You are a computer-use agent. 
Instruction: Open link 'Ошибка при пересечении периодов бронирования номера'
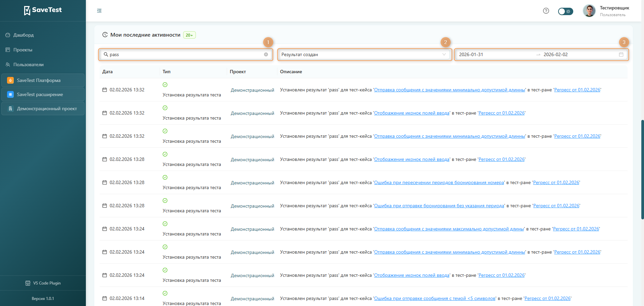439,183
